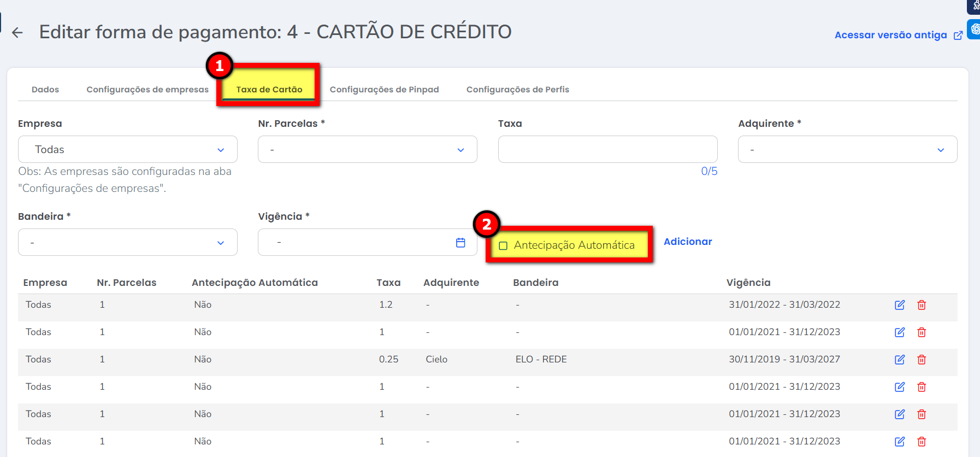Switch to the Dados tab
980x457 pixels.
coord(45,90)
